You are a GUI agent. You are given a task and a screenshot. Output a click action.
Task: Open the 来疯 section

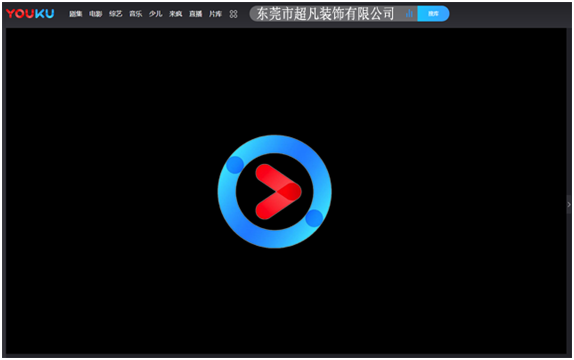pyautogui.click(x=176, y=14)
